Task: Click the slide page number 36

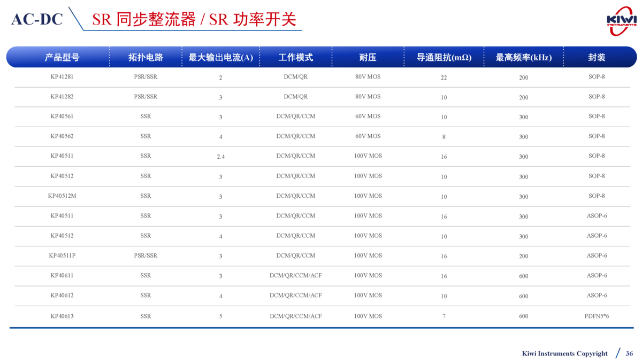Action: pyautogui.click(x=629, y=353)
